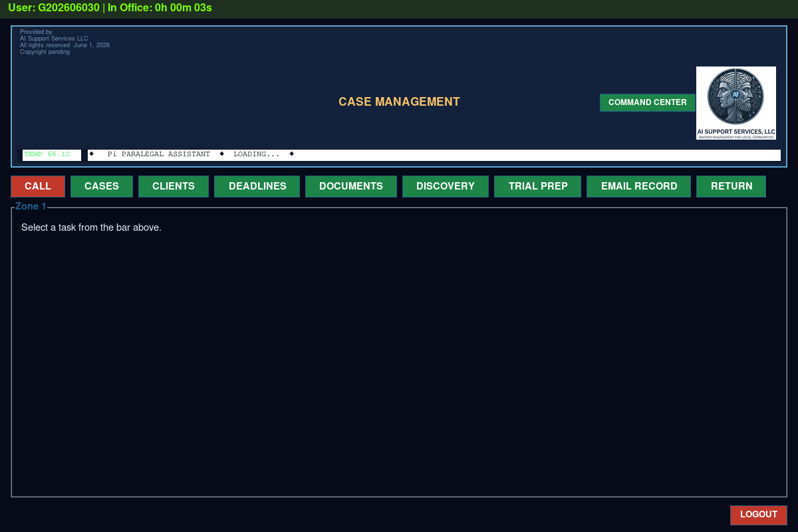Open the DISCOVERY task
Screen dimensions: 798x532
click(446, 186)
